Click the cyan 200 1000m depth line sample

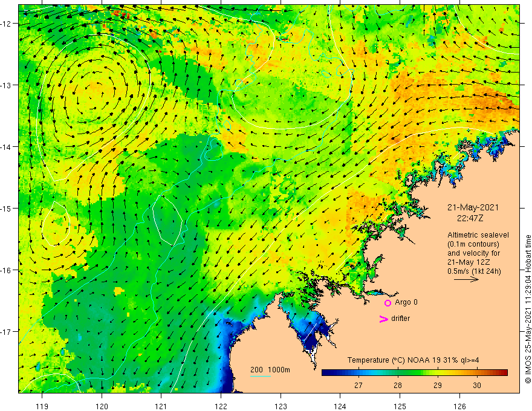261,376
